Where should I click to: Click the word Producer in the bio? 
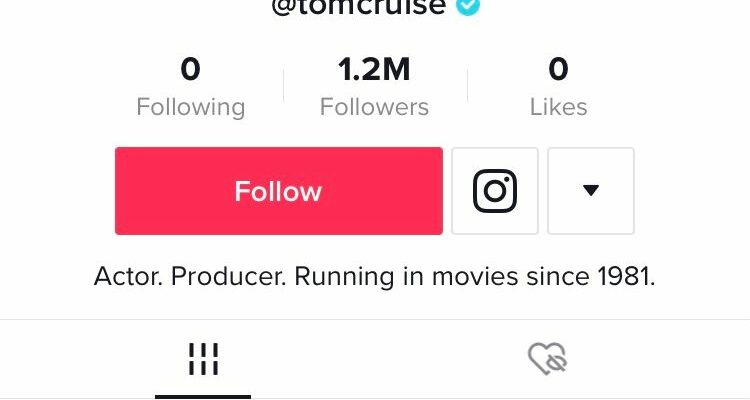tap(228, 276)
